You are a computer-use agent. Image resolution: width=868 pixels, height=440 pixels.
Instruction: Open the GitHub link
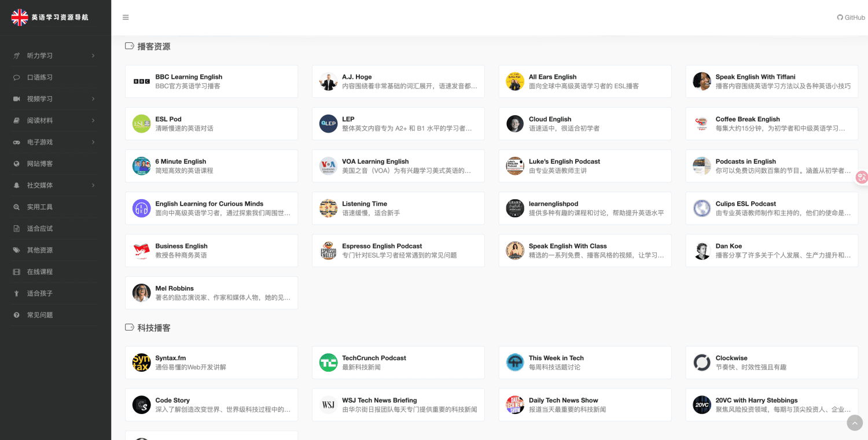point(851,17)
